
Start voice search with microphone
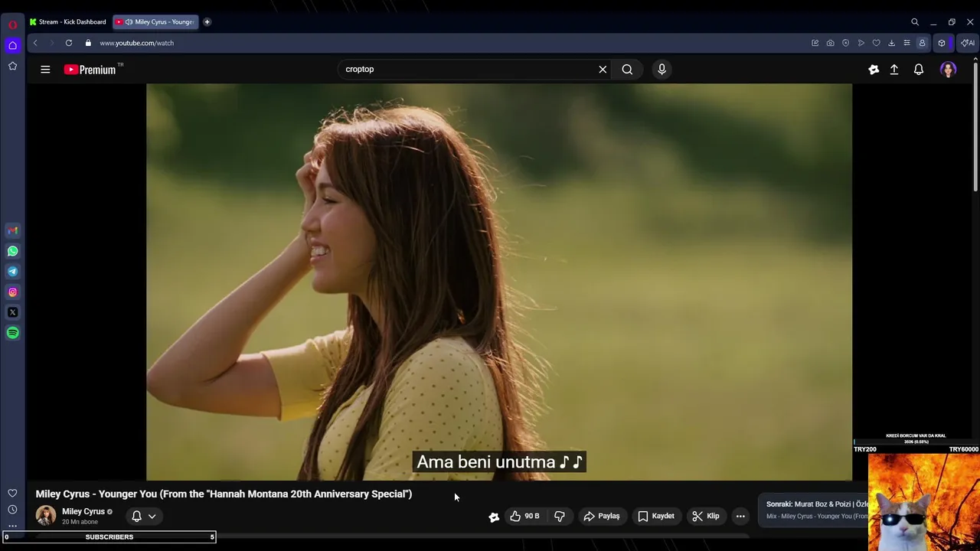click(x=662, y=69)
